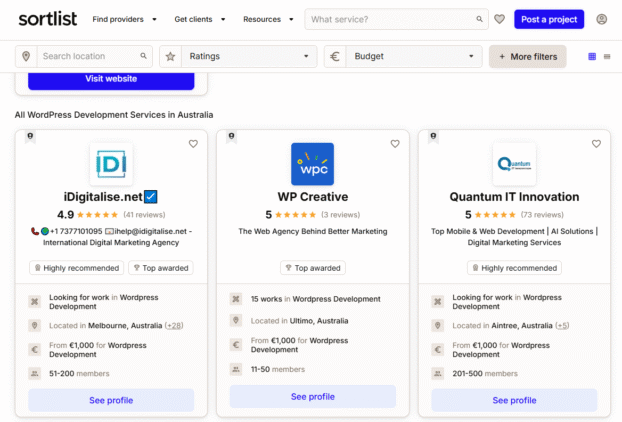Open the user account avatar icon

[601, 19]
